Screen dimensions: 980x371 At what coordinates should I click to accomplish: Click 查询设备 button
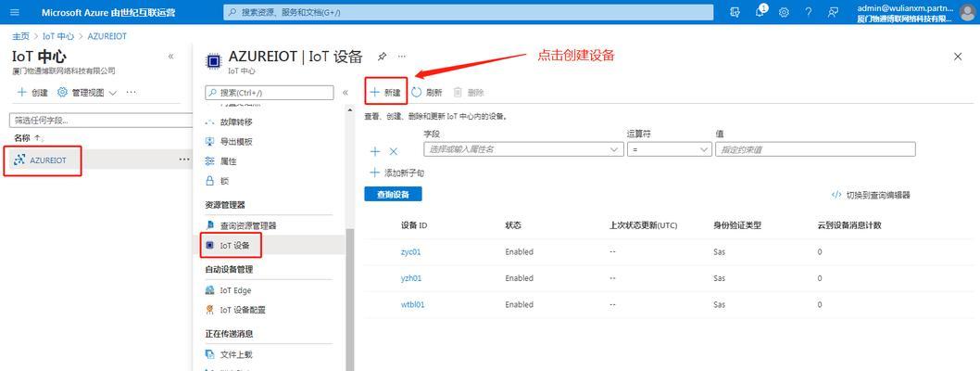(x=393, y=195)
